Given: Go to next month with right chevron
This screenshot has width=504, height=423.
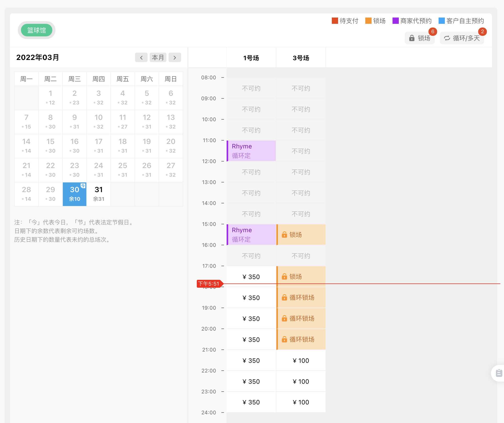Looking at the screenshot, I should pos(175,57).
